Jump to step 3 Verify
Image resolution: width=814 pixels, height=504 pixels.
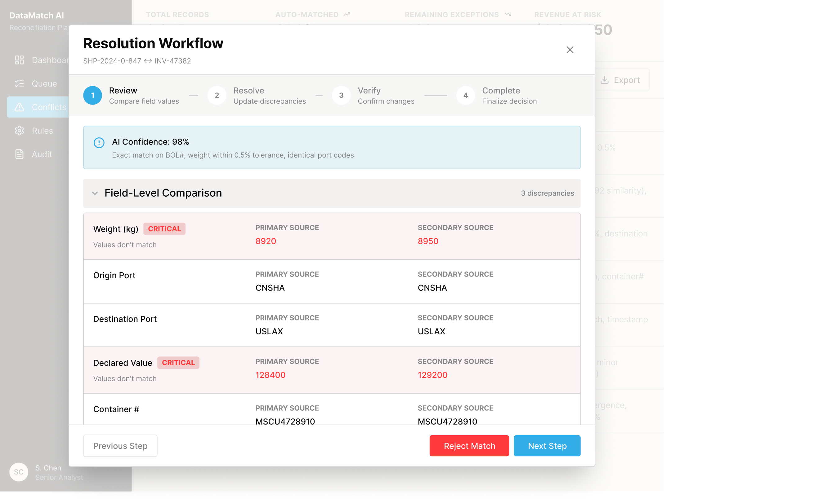[x=341, y=95]
